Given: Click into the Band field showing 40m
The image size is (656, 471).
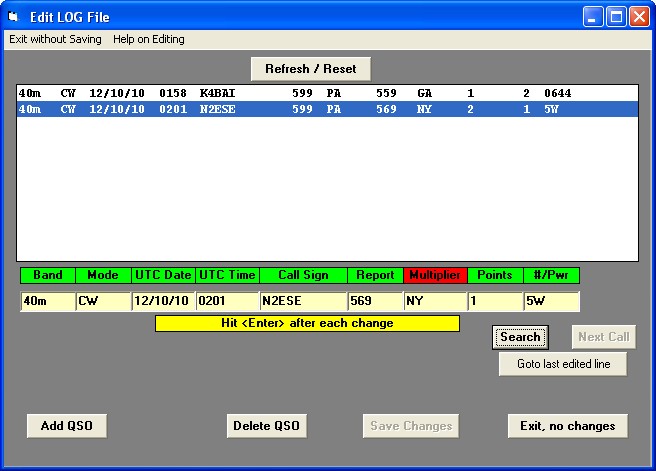Looking at the screenshot, I should 47,301.
